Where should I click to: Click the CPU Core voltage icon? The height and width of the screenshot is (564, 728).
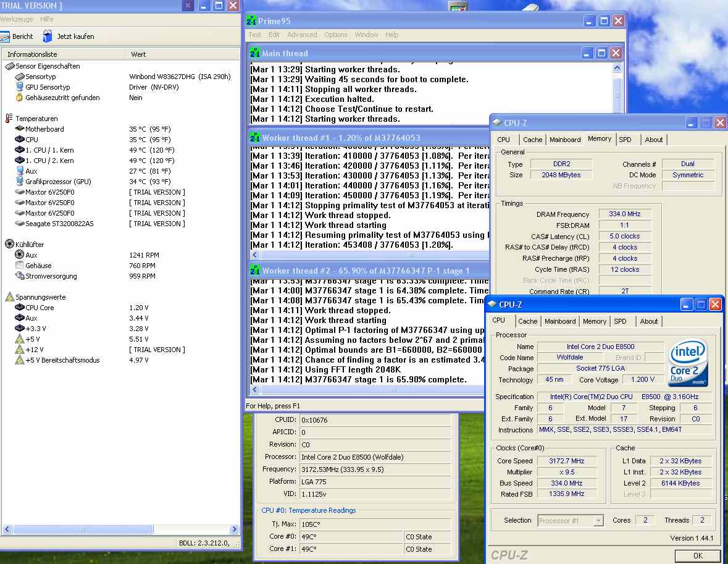coord(20,307)
